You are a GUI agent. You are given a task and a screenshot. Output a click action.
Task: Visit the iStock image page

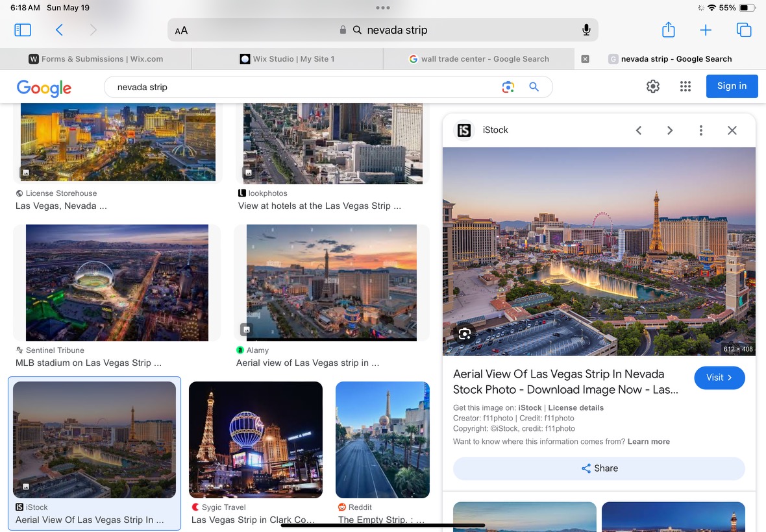(x=719, y=378)
